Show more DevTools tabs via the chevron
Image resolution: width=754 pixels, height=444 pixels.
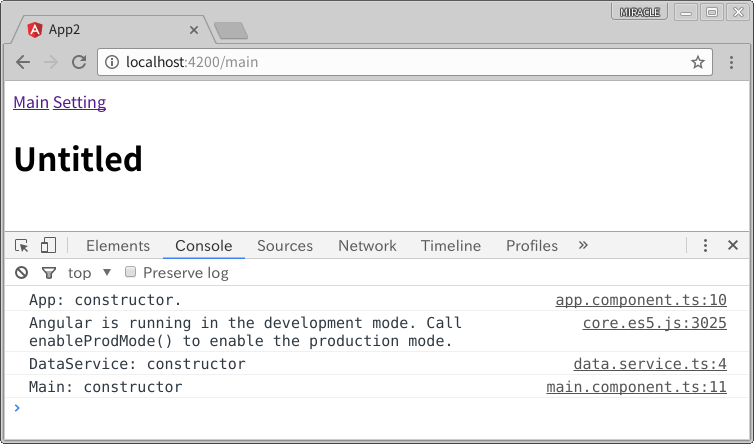click(583, 245)
